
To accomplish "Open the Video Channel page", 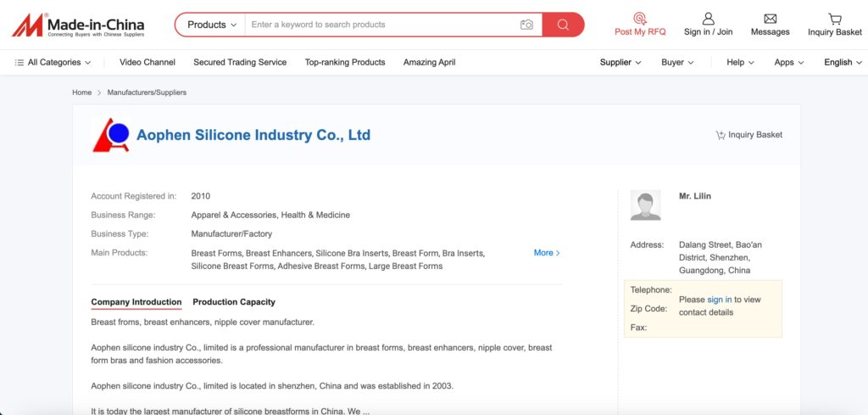I will (x=147, y=63).
